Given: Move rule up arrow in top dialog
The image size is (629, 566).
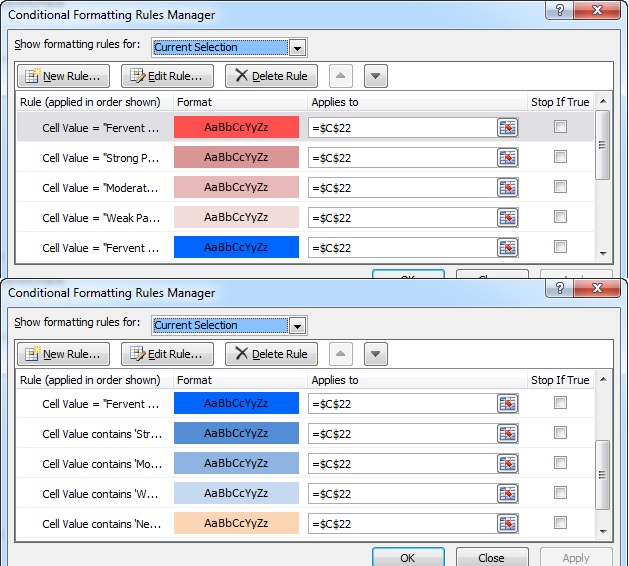Looking at the screenshot, I should tap(341, 76).
